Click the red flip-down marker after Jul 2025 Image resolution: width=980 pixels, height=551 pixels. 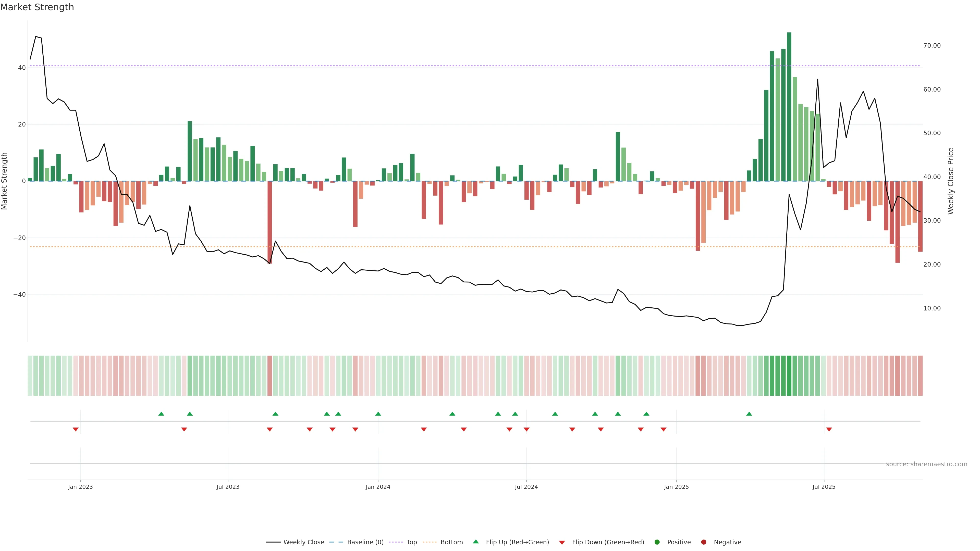pos(829,429)
